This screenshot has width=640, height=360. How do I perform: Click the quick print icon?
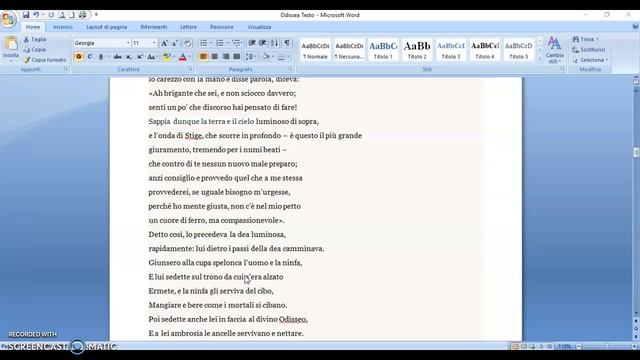(x=82, y=15)
